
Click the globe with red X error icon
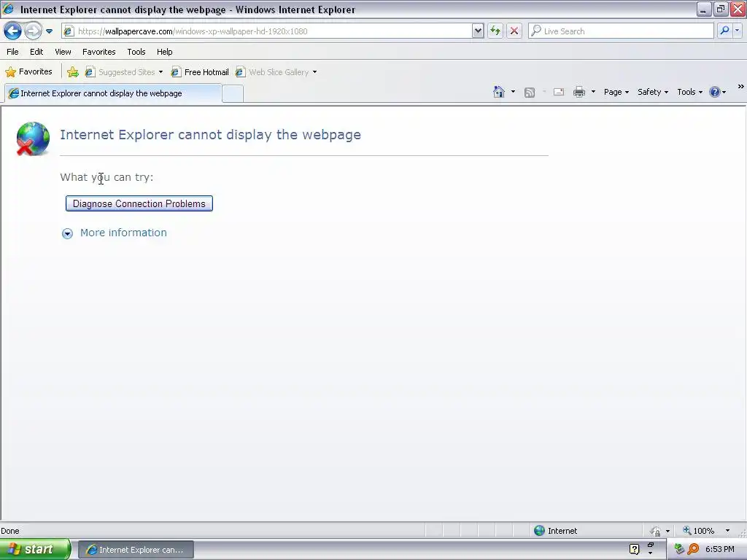click(x=32, y=139)
